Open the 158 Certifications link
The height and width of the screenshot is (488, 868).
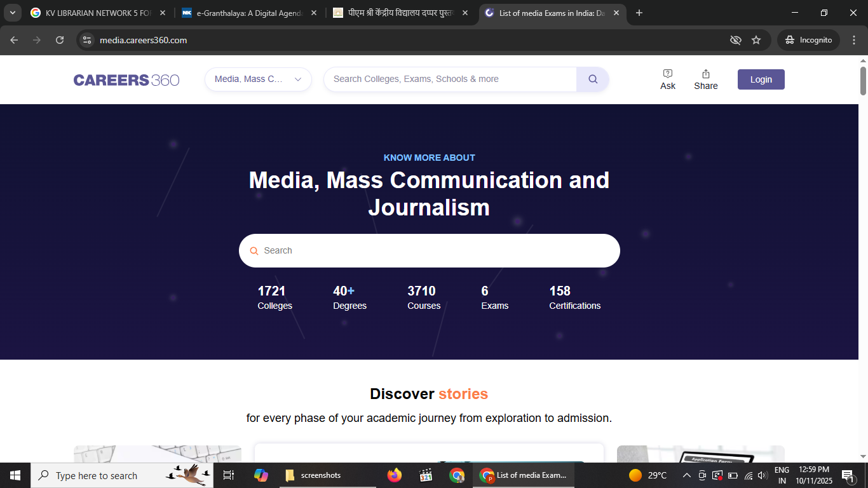click(x=574, y=298)
